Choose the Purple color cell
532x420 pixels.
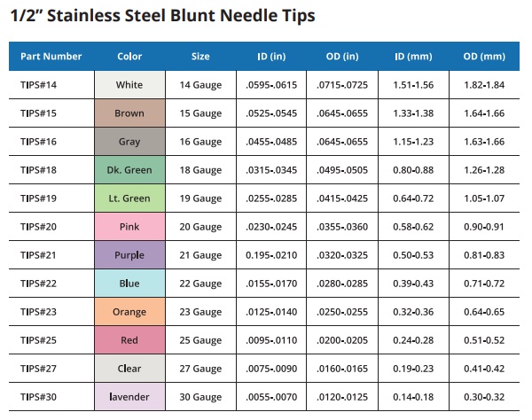[129, 255]
